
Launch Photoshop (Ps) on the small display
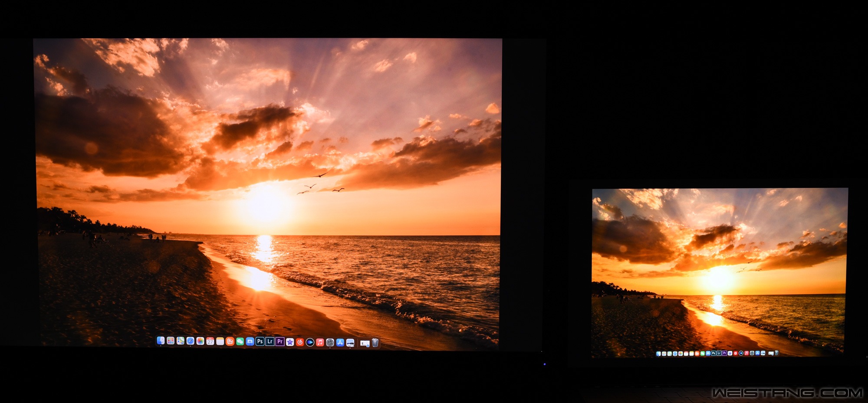click(713, 353)
